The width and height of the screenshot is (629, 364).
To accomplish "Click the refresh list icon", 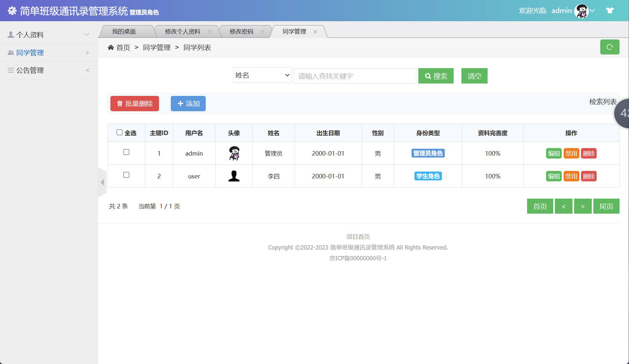I will (609, 47).
